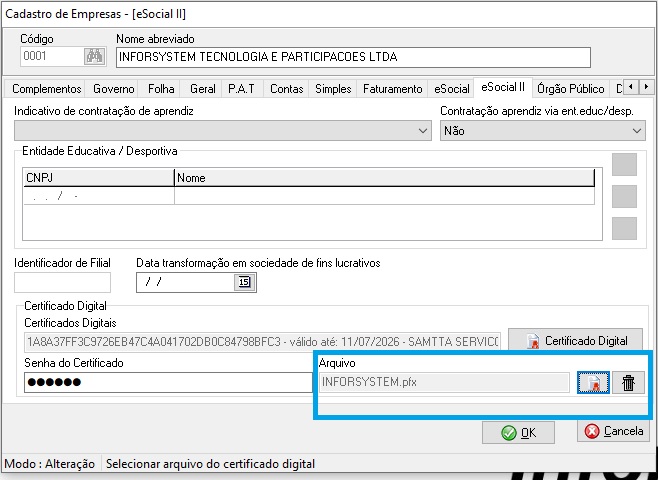Focus the Identificador de Filial field
This screenshot has height=480, width=658.
pos(62,282)
